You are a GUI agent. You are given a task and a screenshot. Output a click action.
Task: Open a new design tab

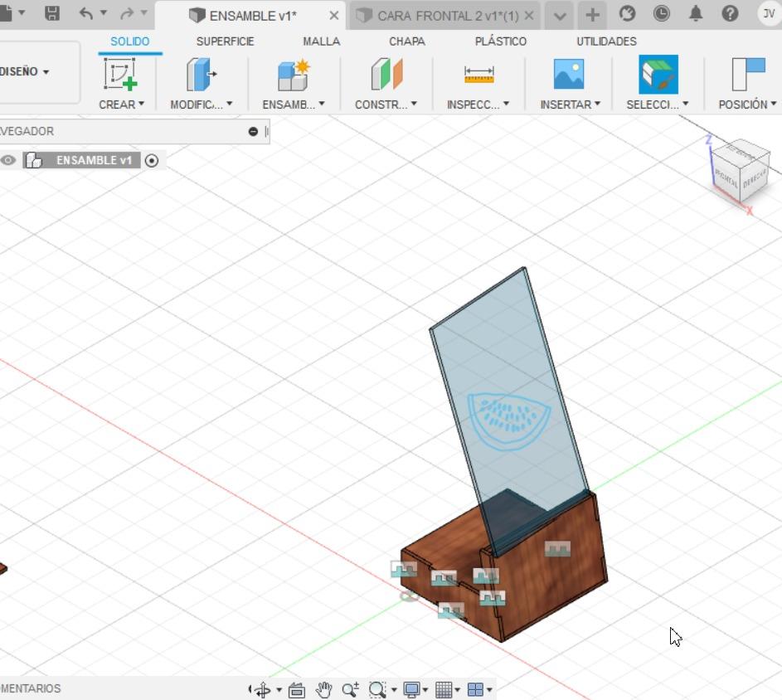592,16
